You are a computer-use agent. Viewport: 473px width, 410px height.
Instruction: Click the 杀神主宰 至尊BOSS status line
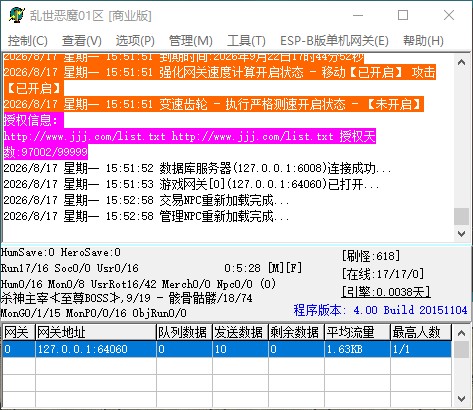pyautogui.click(x=126, y=298)
